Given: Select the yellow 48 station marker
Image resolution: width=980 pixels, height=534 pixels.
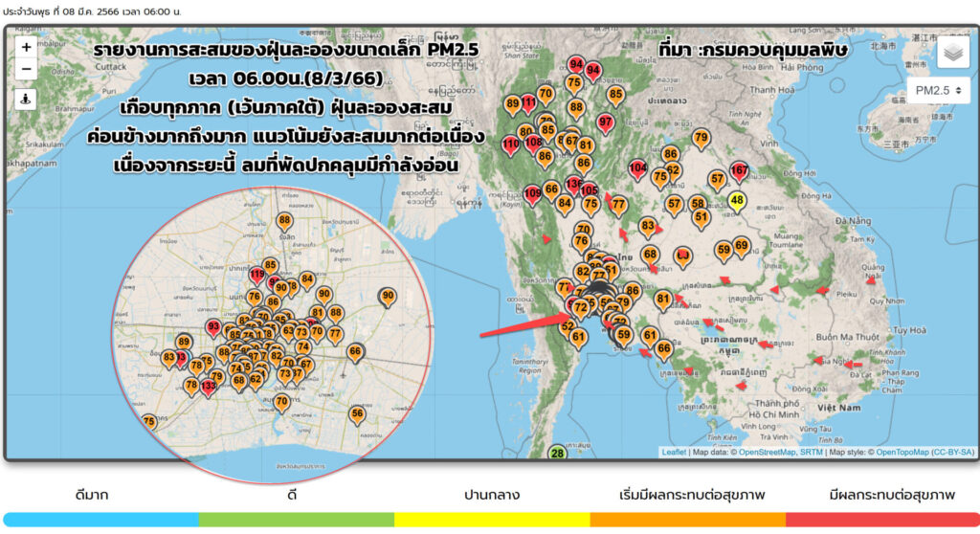Looking at the screenshot, I should pos(736,201).
